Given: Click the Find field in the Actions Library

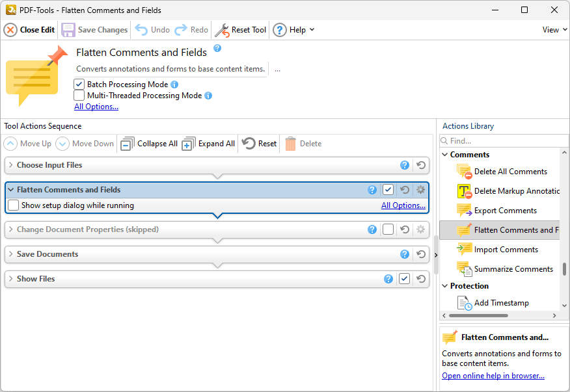Looking at the screenshot, I should pos(504,140).
